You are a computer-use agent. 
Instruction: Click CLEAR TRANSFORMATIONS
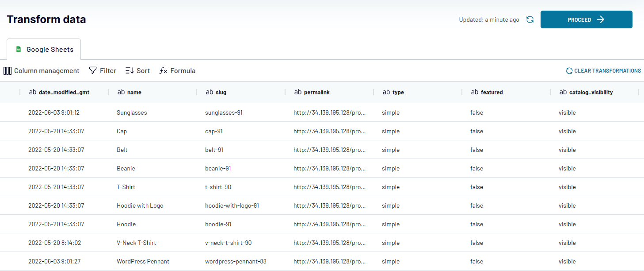click(x=607, y=70)
